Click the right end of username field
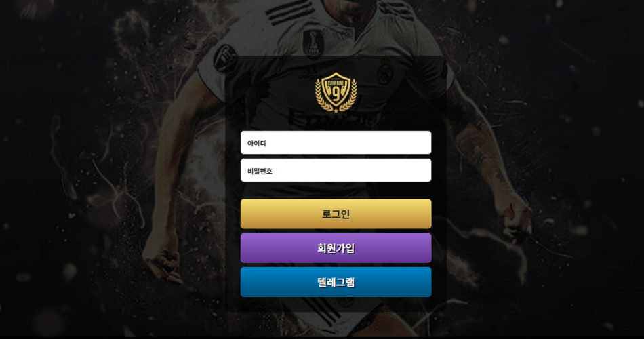Viewport: 644px width, 339px height. pyautogui.click(x=423, y=142)
